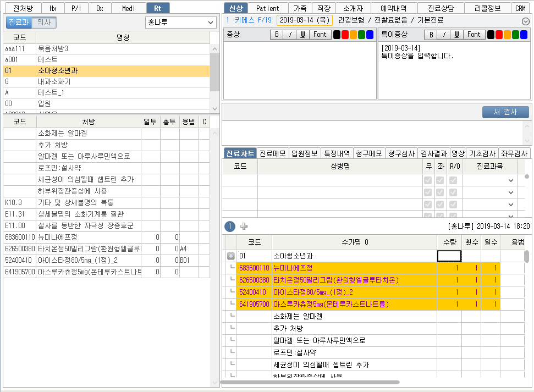Image resolution: width=534 pixels, height=392 pixels.
Task: Check the R/O checkbox in first diagnosis row
Action: [454, 180]
